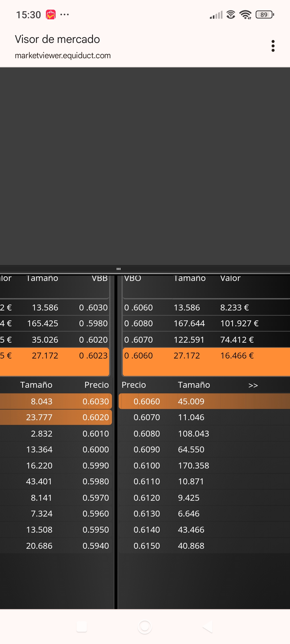Select the bid row at price 0.5980
290x644 pixels.
(56, 481)
